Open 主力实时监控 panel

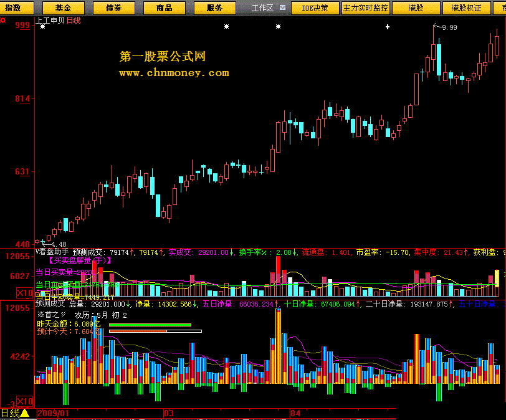pos(365,7)
